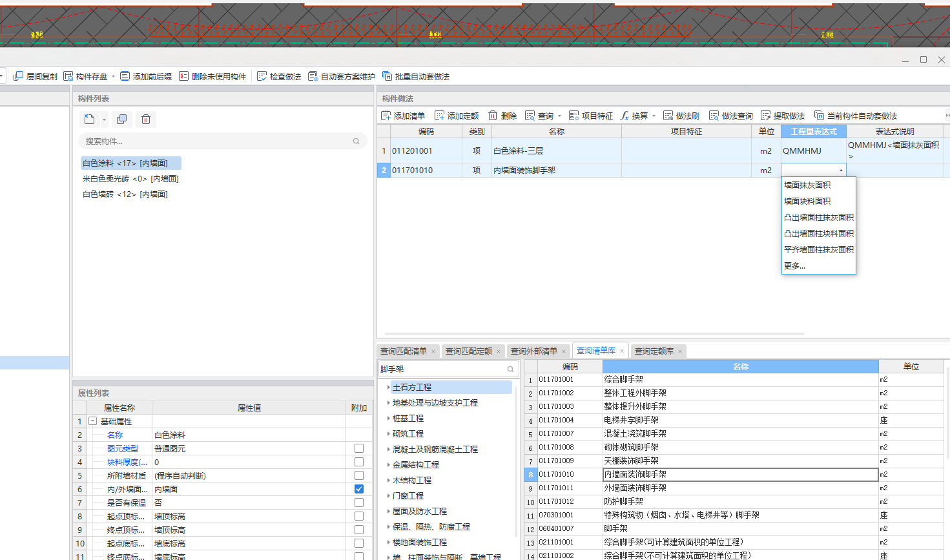Choose 平齐墙面柱抹灰面积 option

(x=819, y=250)
